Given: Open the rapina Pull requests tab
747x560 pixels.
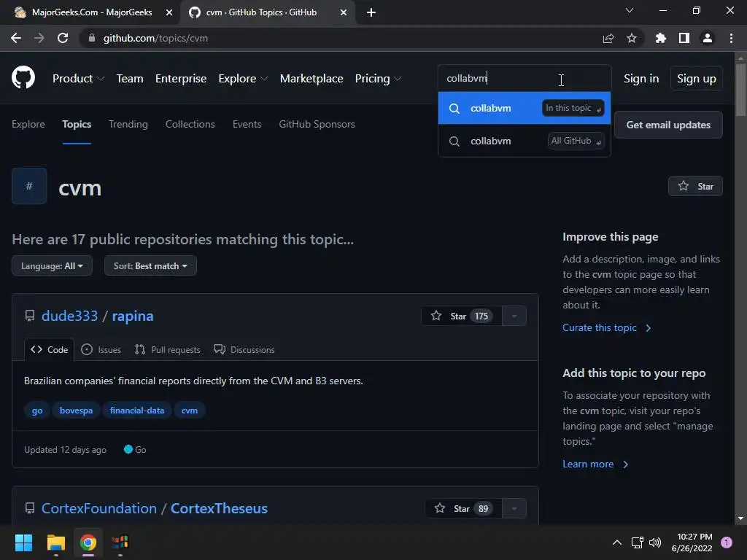Looking at the screenshot, I should pos(168,349).
